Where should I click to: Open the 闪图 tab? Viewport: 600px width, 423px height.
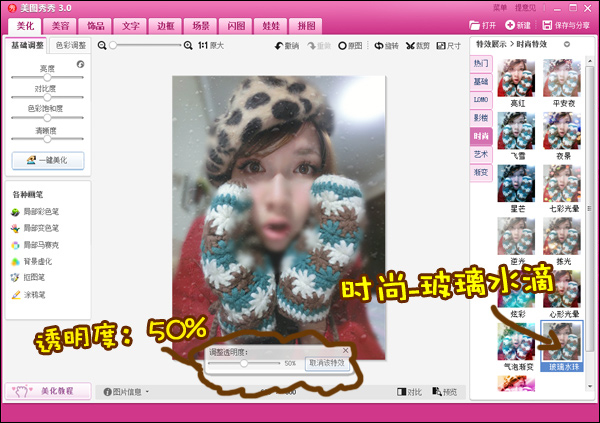(x=236, y=26)
